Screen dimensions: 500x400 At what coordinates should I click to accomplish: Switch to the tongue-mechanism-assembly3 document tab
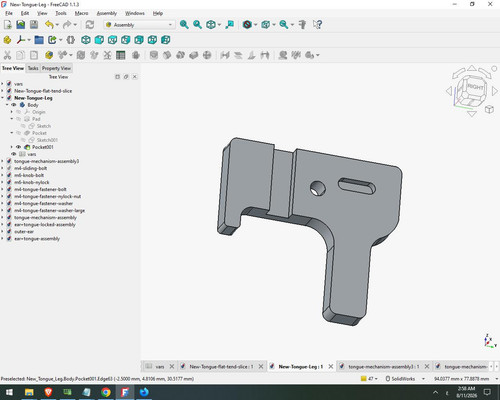pyautogui.click(x=383, y=367)
